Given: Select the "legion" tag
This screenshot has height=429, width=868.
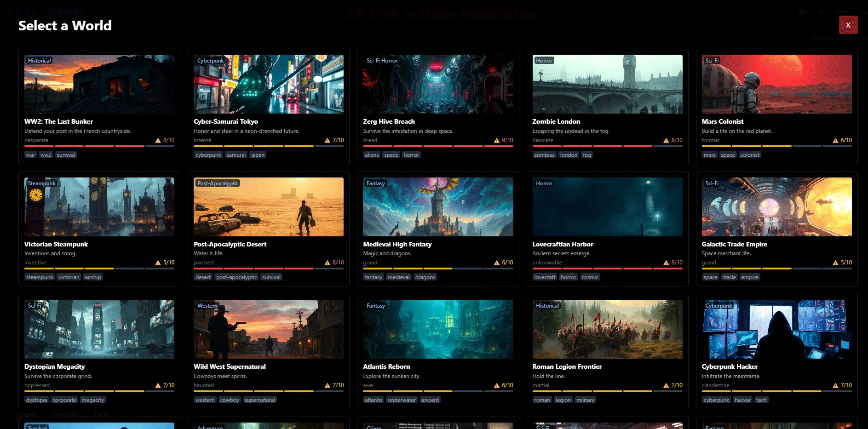Looking at the screenshot, I should point(563,400).
